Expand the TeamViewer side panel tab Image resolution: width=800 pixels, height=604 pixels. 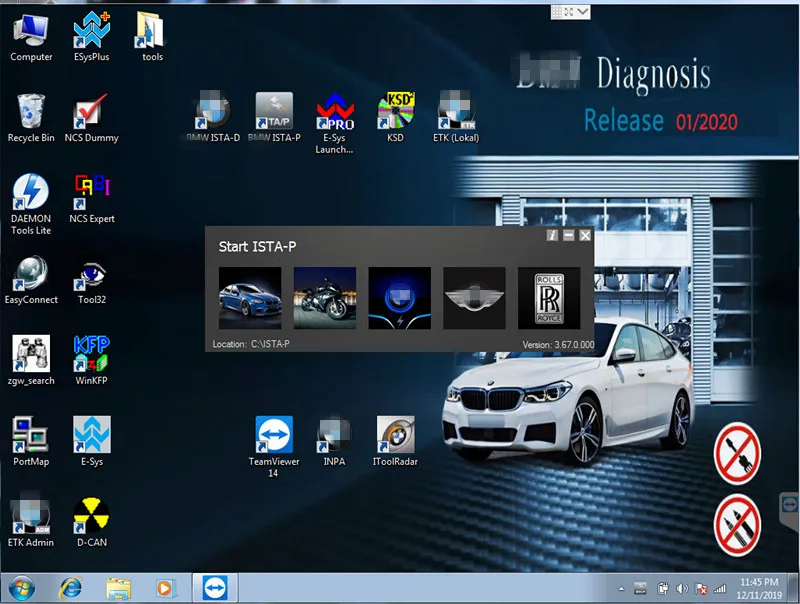[x=789, y=512]
